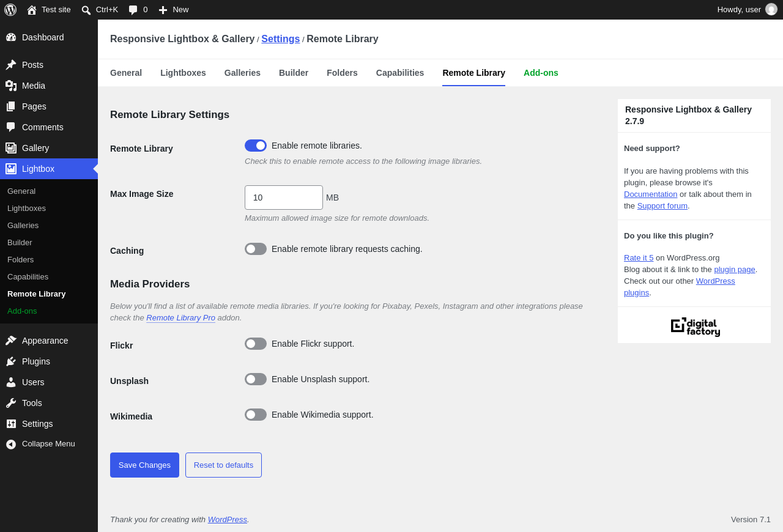Switch to the Galleries tab
783x532 pixels.
(x=242, y=73)
